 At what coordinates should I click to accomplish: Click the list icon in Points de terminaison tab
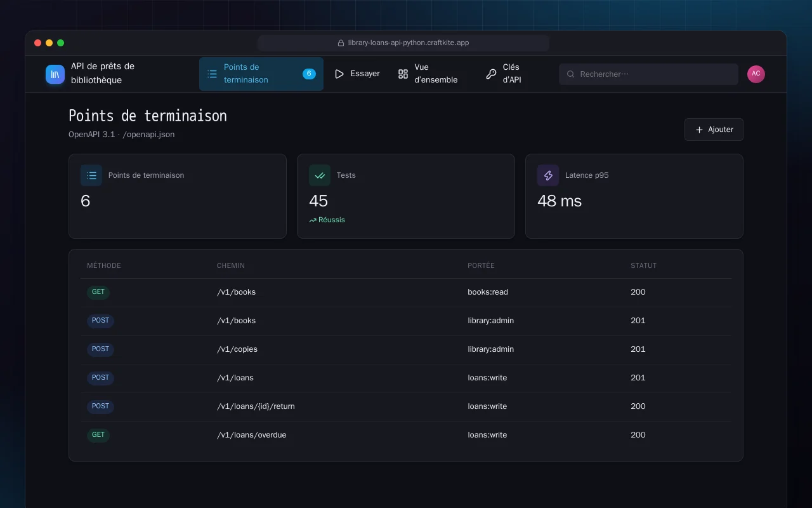point(212,74)
